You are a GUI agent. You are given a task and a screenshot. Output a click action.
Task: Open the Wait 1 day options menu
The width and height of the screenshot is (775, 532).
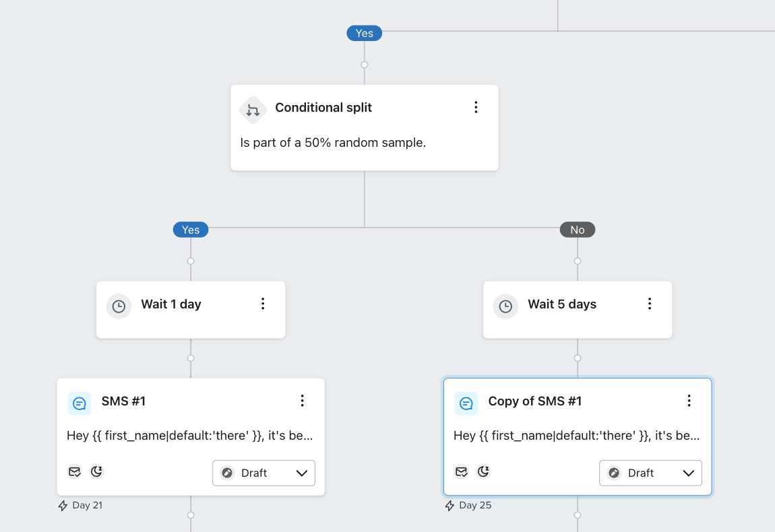(x=263, y=304)
